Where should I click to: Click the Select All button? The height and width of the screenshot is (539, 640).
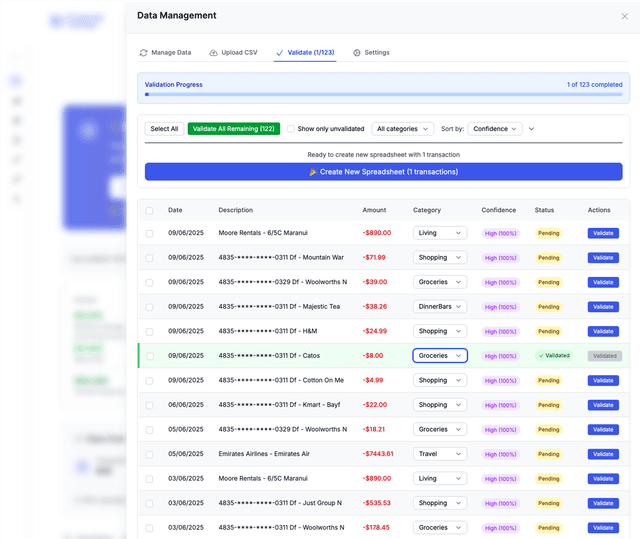coord(164,129)
